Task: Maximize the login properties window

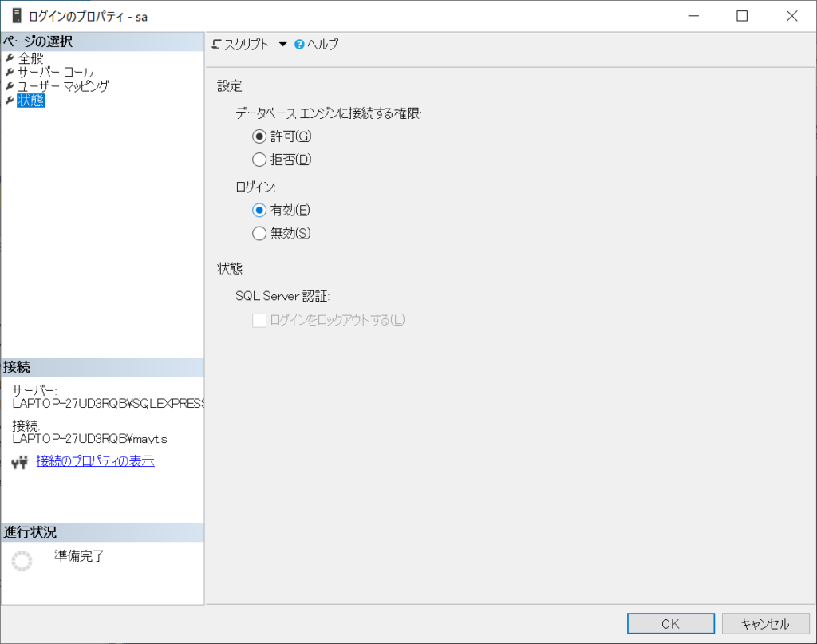Action: pyautogui.click(x=742, y=16)
